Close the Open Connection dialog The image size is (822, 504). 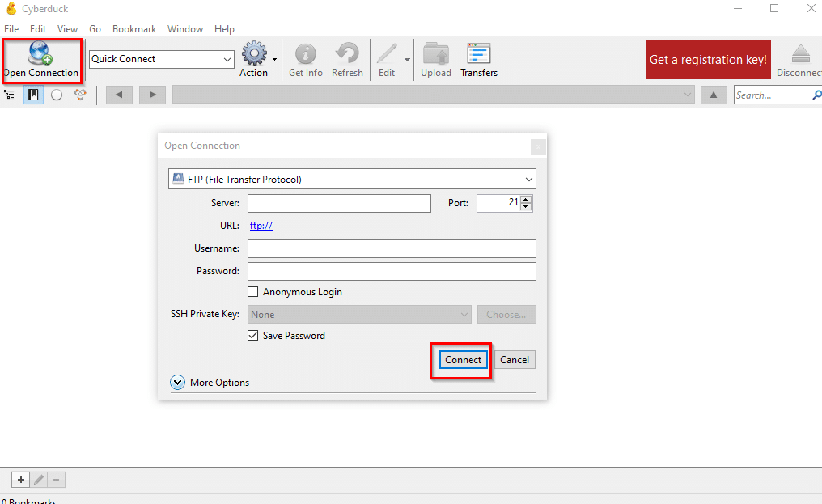click(x=538, y=146)
